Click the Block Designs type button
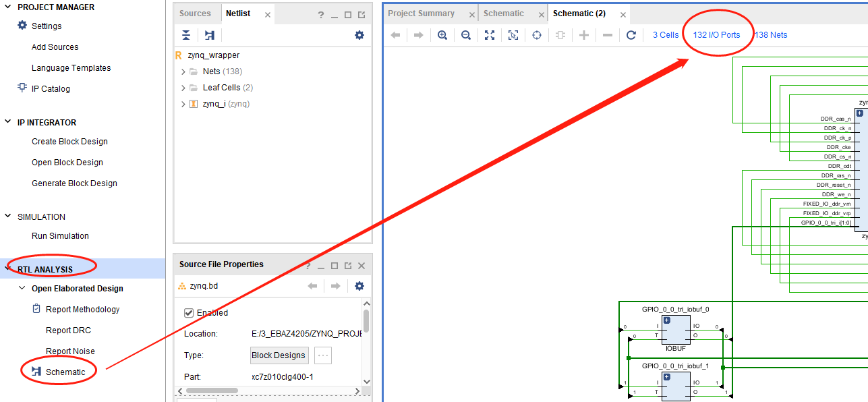 [x=279, y=355]
